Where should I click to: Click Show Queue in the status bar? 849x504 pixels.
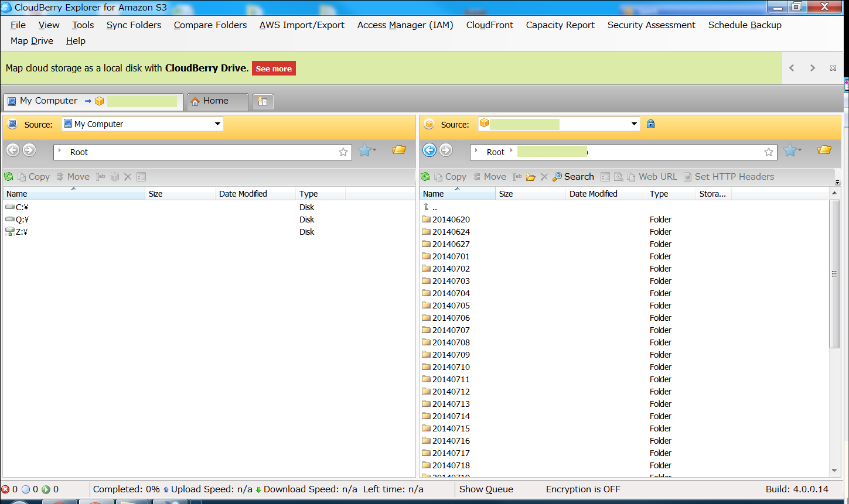[486, 489]
